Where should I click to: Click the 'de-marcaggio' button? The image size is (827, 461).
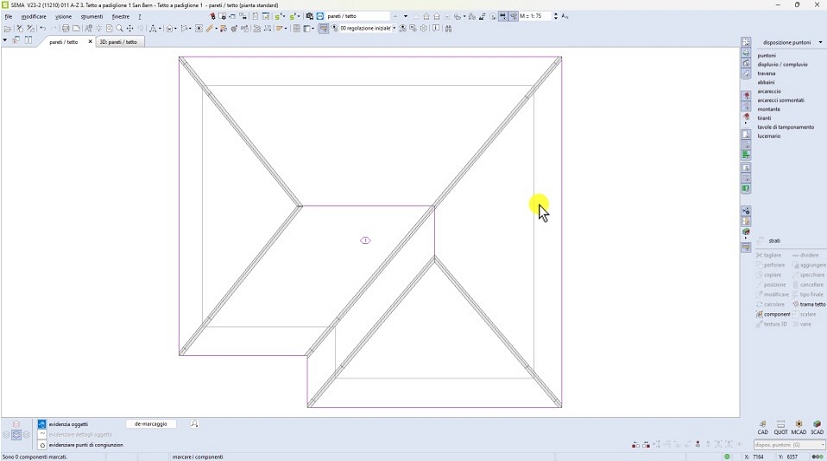click(x=151, y=424)
